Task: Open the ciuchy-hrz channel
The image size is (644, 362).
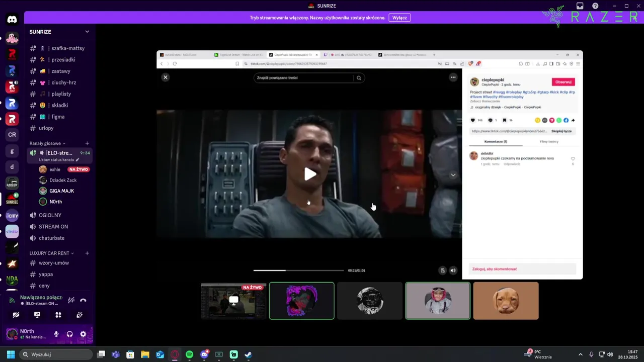Action: point(60,82)
